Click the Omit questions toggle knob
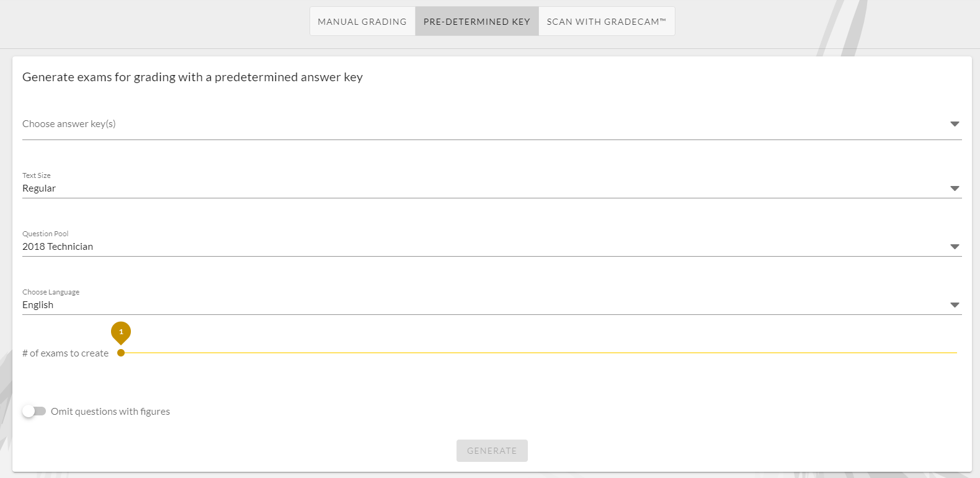The image size is (980, 478). pos(30,410)
